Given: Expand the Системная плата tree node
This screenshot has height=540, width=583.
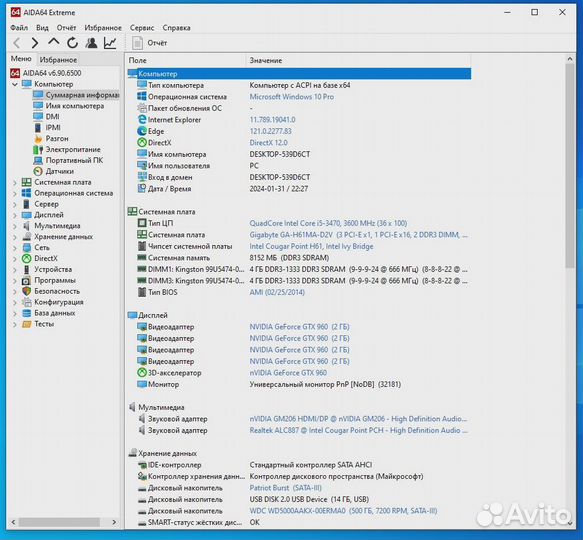Looking at the screenshot, I should click(x=15, y=183).
